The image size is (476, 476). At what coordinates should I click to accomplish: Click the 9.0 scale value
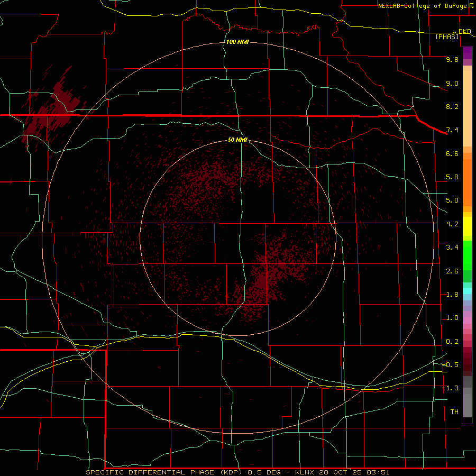[x=452, y=83]
